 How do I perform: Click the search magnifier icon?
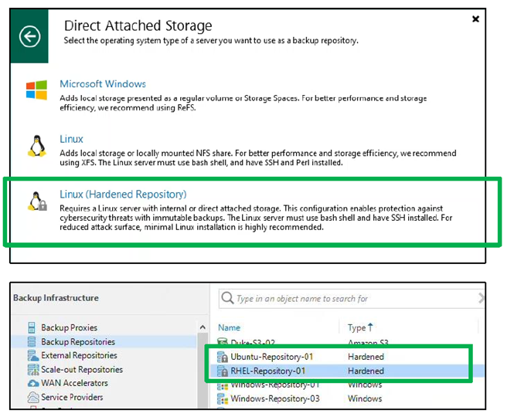tap(227, 298)
